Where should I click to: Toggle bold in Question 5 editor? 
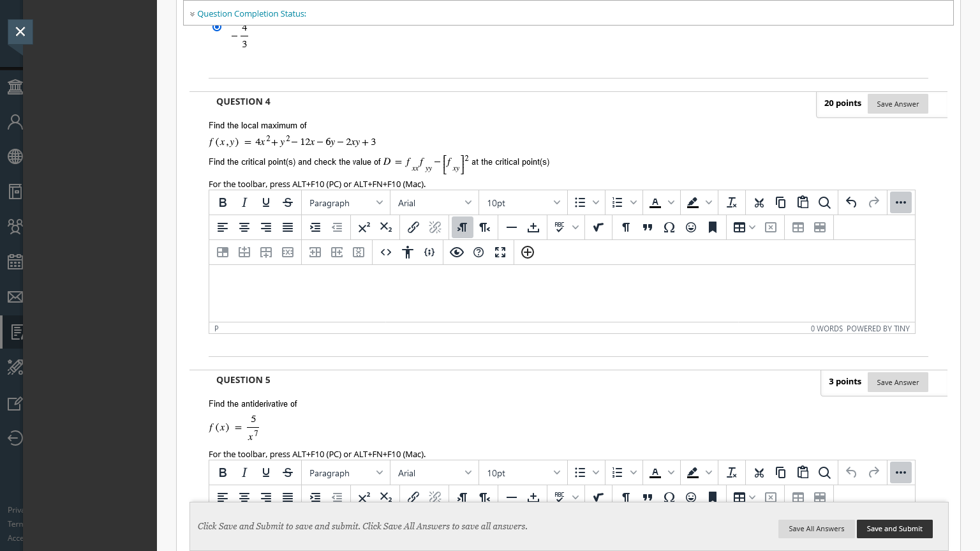tap(223, 472)
